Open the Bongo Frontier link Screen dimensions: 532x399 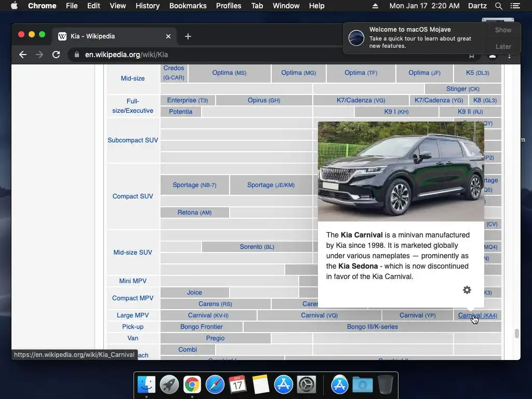(202, 327)
